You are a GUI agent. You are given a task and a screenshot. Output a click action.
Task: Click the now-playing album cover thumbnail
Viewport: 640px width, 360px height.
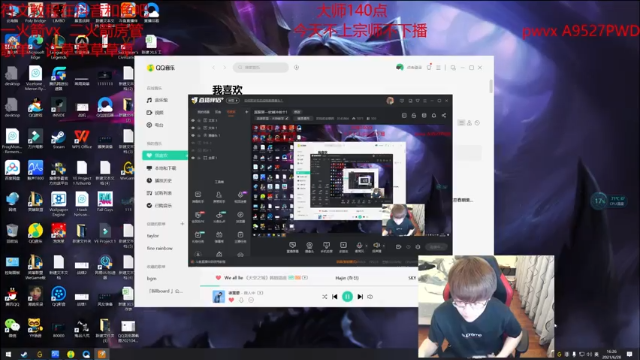click(219, 296)
